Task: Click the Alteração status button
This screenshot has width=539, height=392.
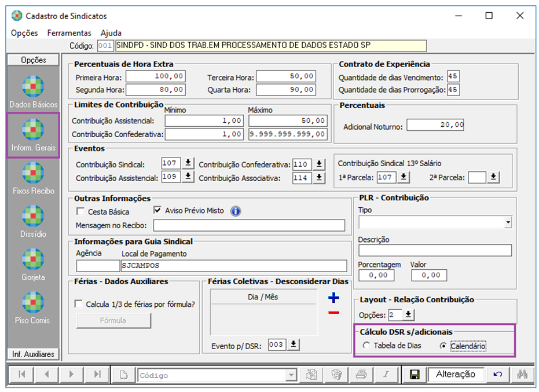Action: click(456, 375)
